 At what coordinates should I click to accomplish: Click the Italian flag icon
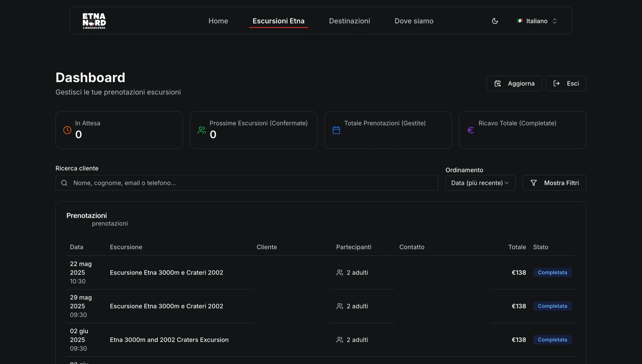tap(520, 21)
